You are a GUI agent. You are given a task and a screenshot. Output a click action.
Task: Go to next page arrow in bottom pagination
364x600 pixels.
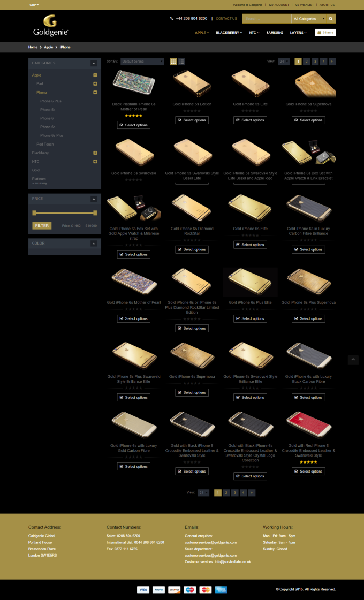click(252, 493)
